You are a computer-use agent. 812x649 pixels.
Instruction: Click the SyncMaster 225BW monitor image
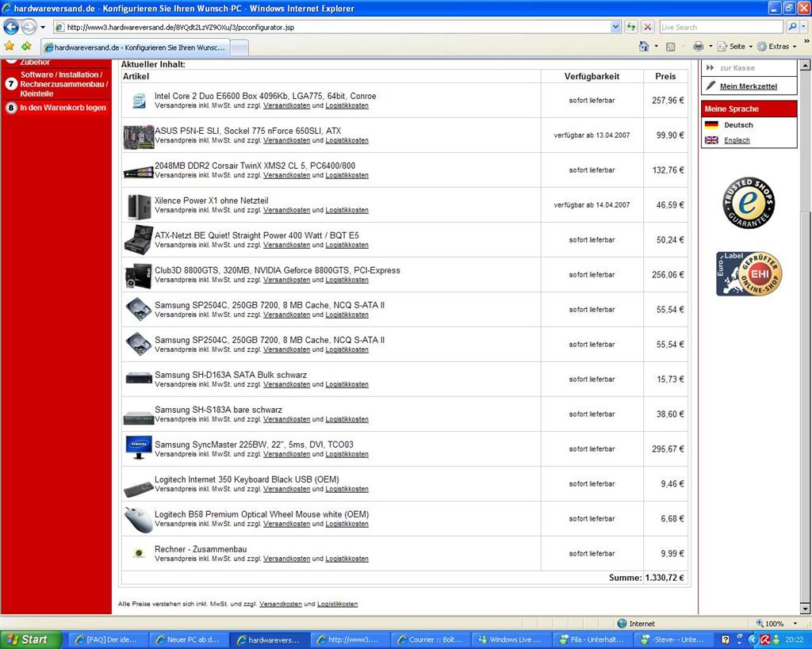coord(139,447)
